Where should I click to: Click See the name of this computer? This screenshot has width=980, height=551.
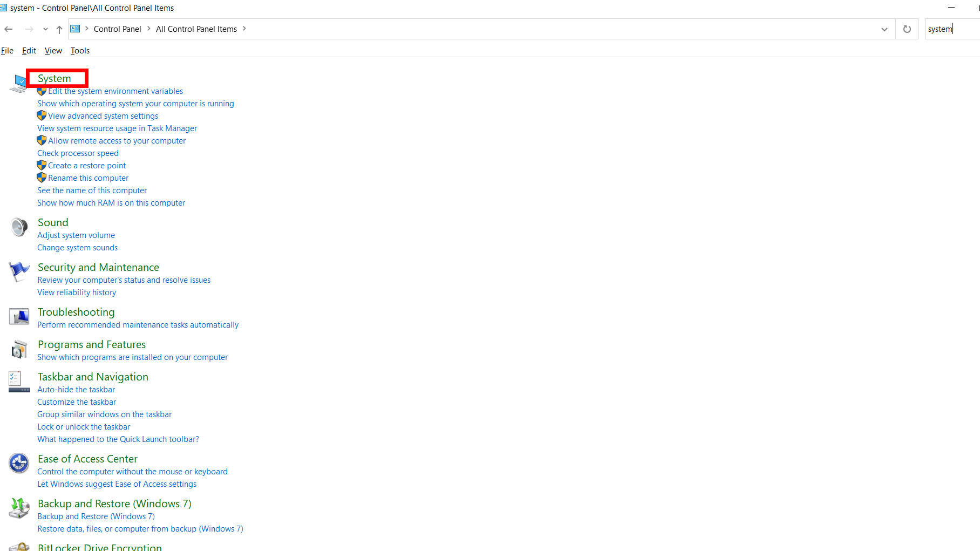[x=92, y=191]
